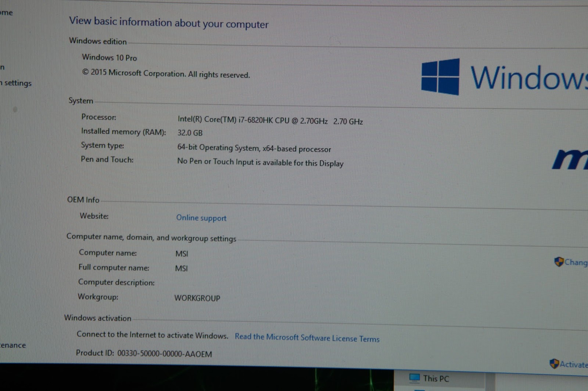Open the This PC item

click(429, 378)
